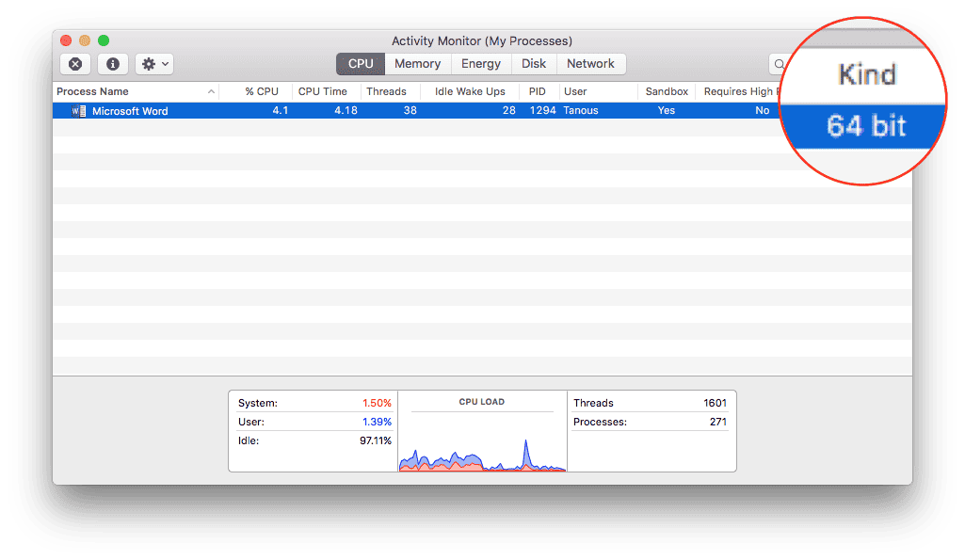The image size is (965, 560).
Task: Sort by CPU Time column
Action: coord(323,91)
